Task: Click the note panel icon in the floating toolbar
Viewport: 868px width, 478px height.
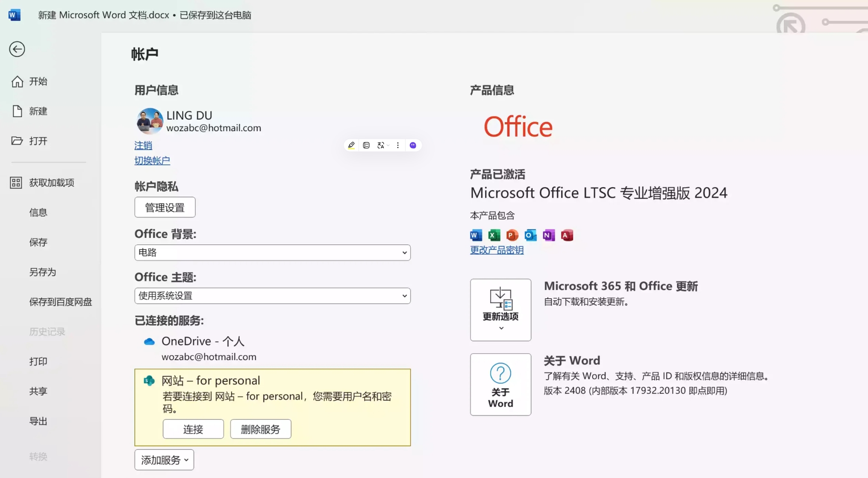Action: point(366,145)
